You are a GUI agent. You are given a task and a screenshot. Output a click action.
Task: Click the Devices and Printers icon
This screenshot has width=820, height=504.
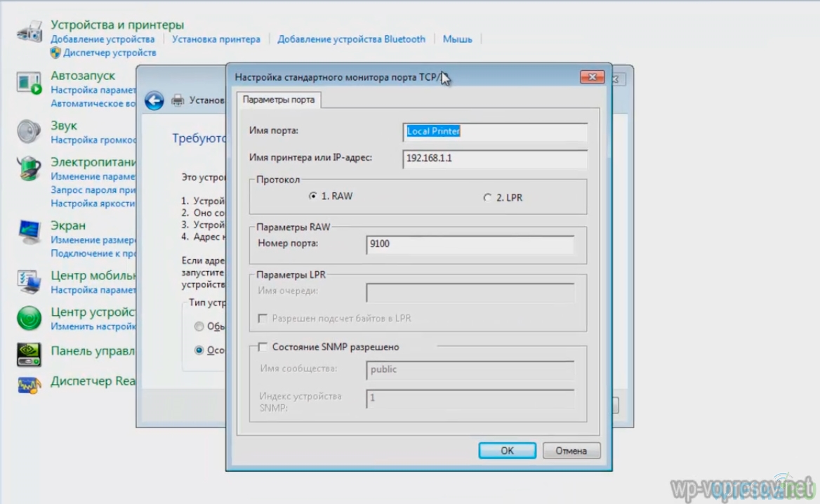(x=29, y=32)
